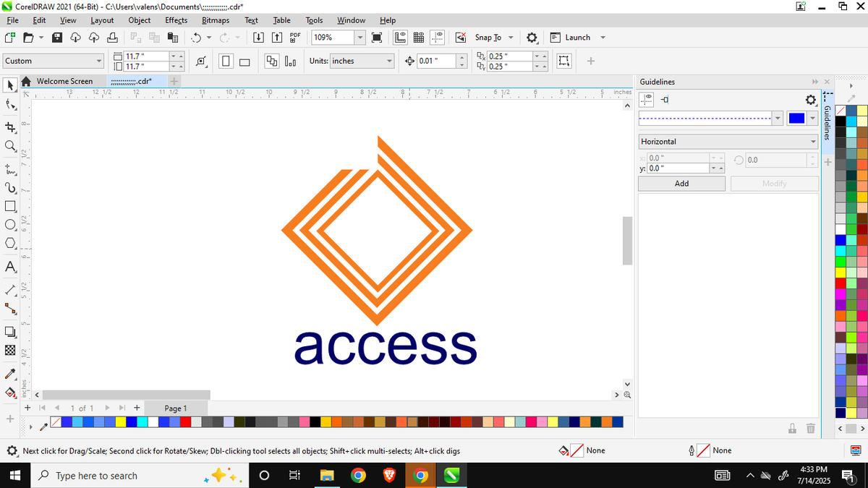Select the Rectangle tool

(x=10, y=207)
